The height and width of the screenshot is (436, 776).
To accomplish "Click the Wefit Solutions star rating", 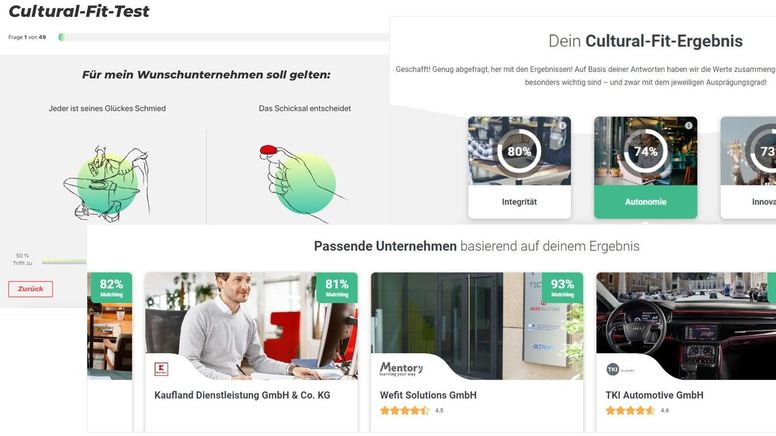I will pos(404,410).
